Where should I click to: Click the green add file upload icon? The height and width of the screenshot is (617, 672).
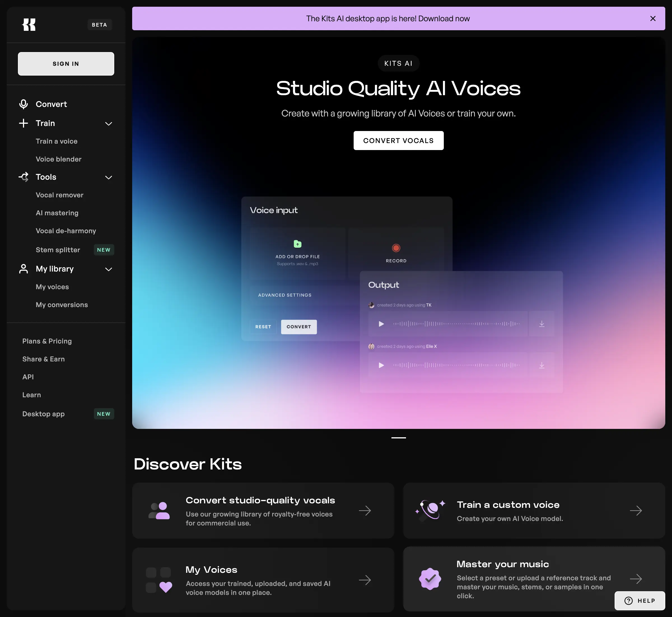[297, 244]
